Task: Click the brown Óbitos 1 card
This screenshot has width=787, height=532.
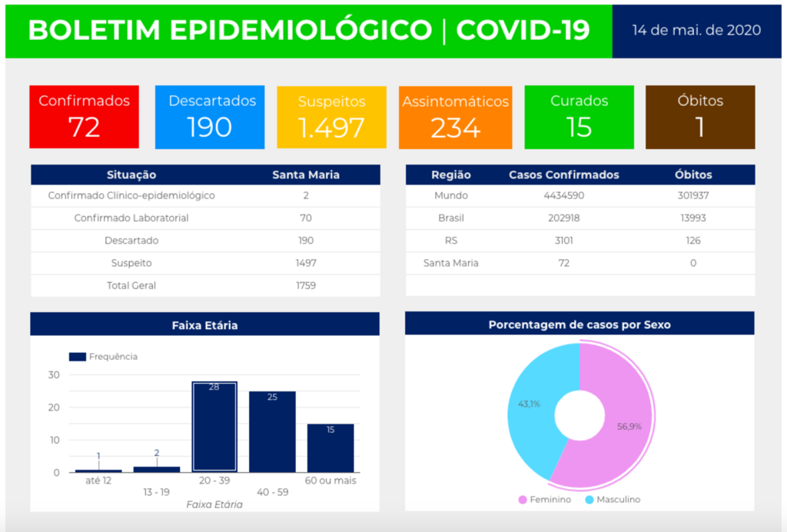Action: tap(700, 117)
